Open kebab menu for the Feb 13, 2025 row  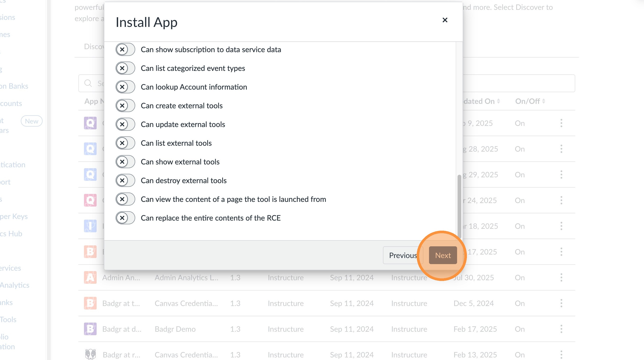561,354
